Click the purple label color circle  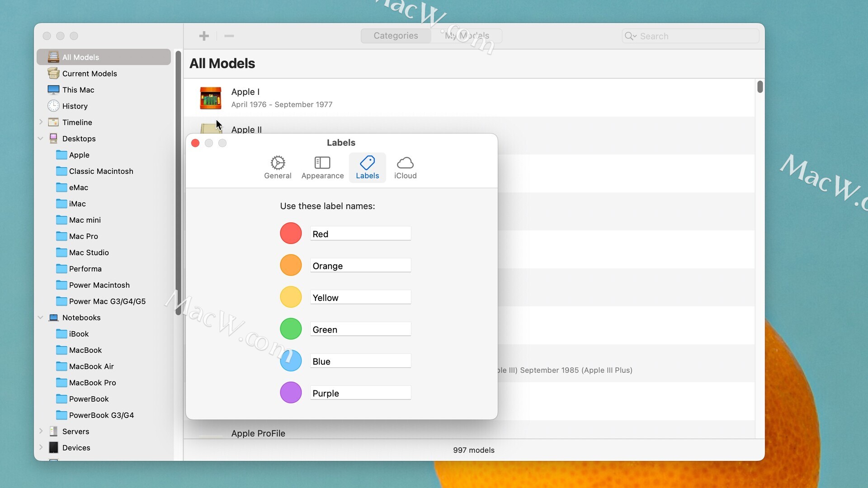pyautogui.click(x=291, y=393)
